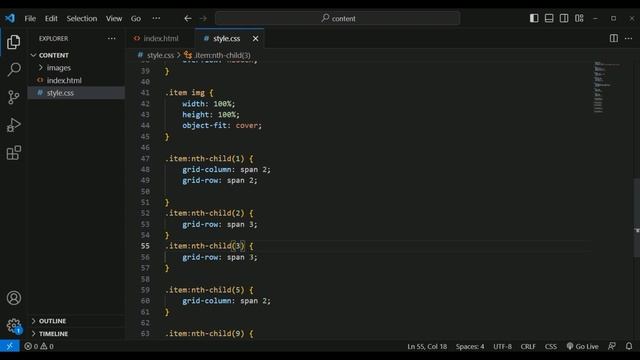The width and height of the screenshot is (640, 360).
Task: Click 'grid-column: span 2;' on line 48
Action: (x=226, y=169)
